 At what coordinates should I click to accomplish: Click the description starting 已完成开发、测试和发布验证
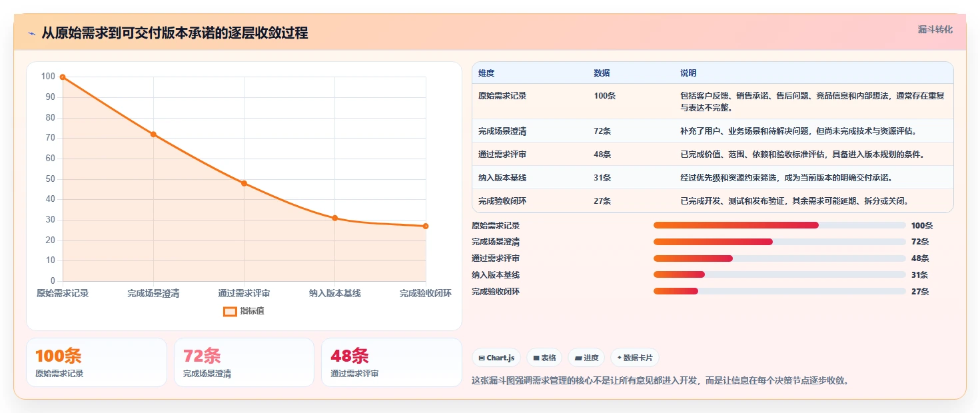(794, 201)
